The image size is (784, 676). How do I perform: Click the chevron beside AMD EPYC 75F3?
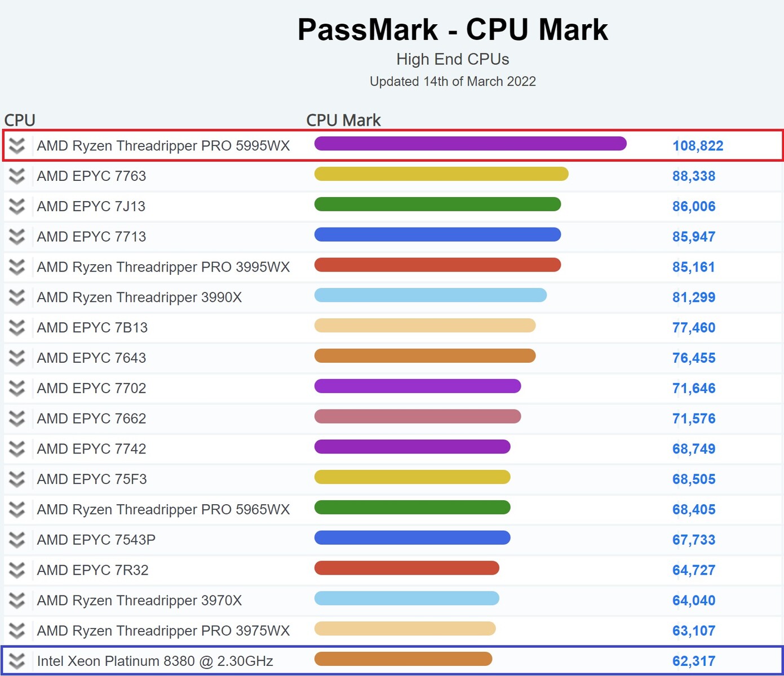coord(17,479)
